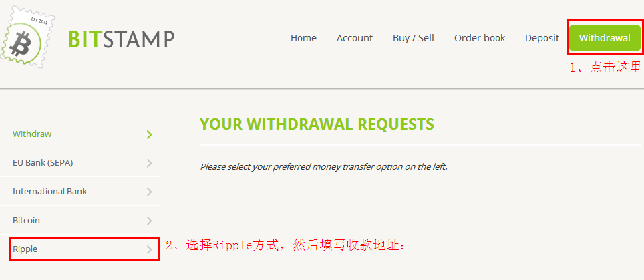Click chevron arrow beside EU Bank (SEPA)

(x=149, y=163)
